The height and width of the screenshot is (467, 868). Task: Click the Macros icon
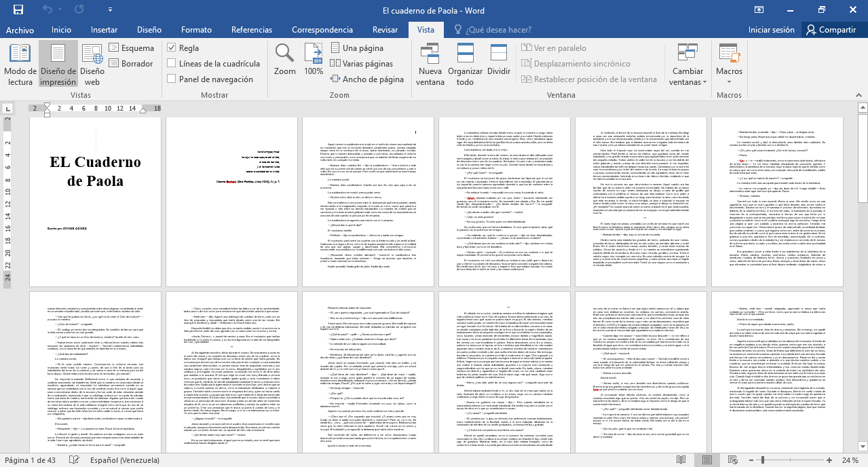point(730,53)
